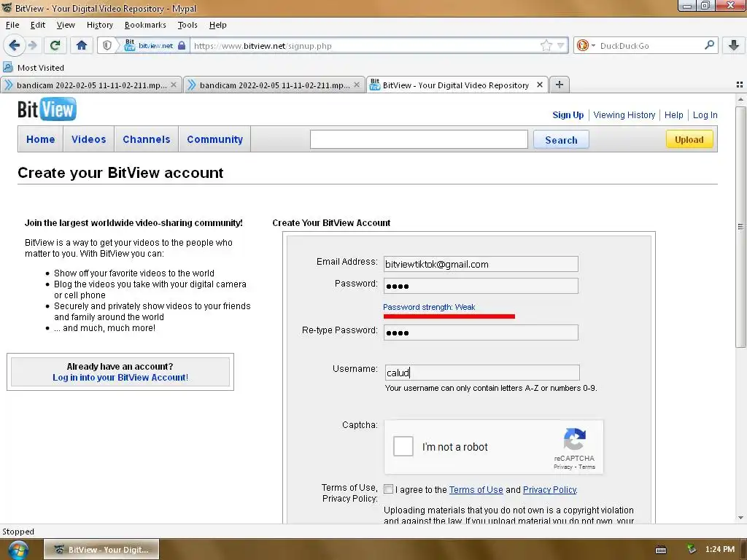Open the Community navigation tab
The image size is (747, 560).
215,139
